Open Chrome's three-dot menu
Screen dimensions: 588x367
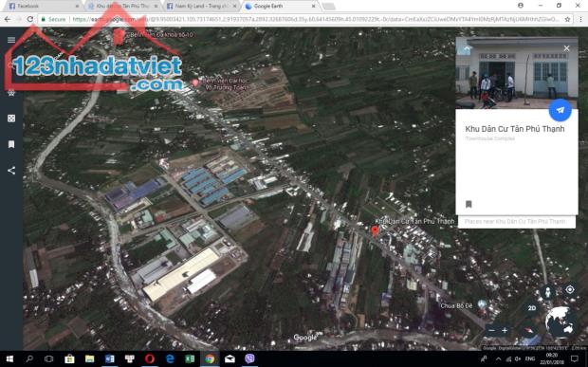pos(580,19)
